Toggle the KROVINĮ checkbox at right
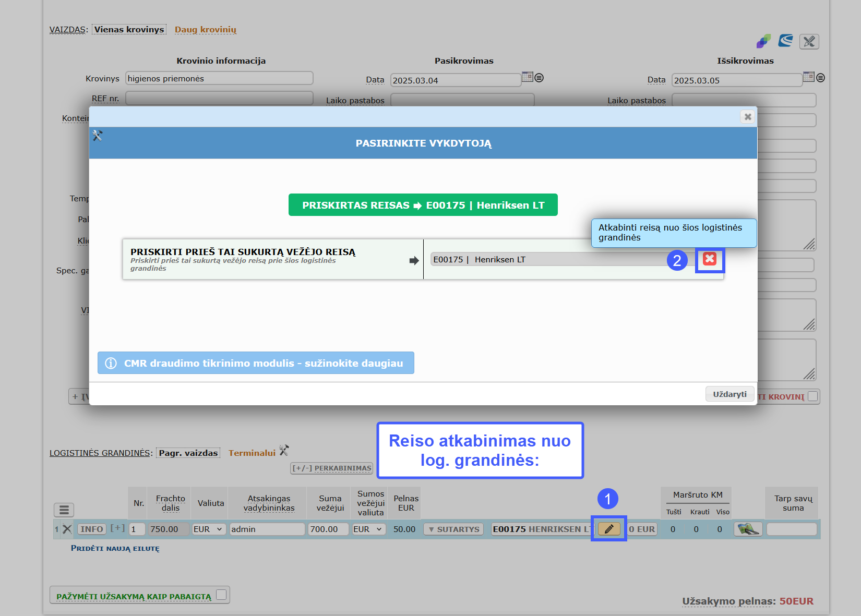The height and width of the screenshot is (616, 861). coord(812,396)
